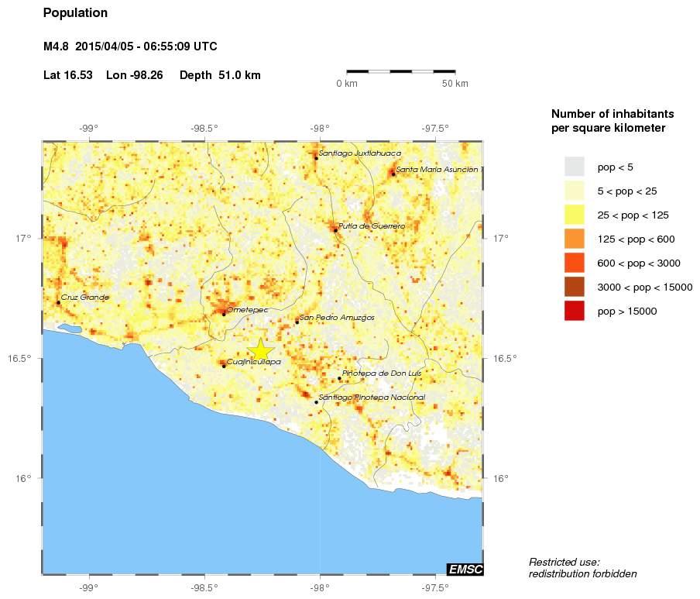Click the left '16.5°' latitude label

(x=19, y=358)
